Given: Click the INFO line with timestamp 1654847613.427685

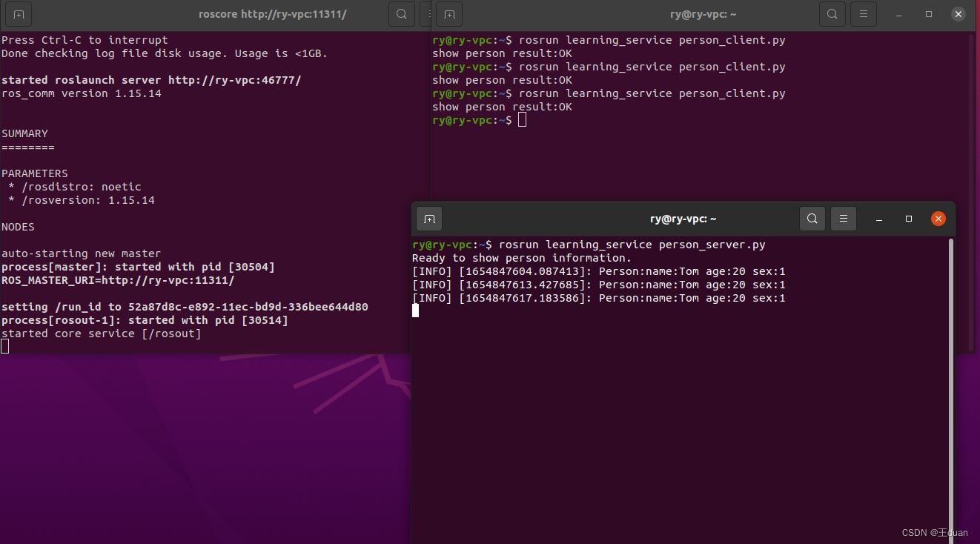Looking at the screenshot, I should [599, 285].
